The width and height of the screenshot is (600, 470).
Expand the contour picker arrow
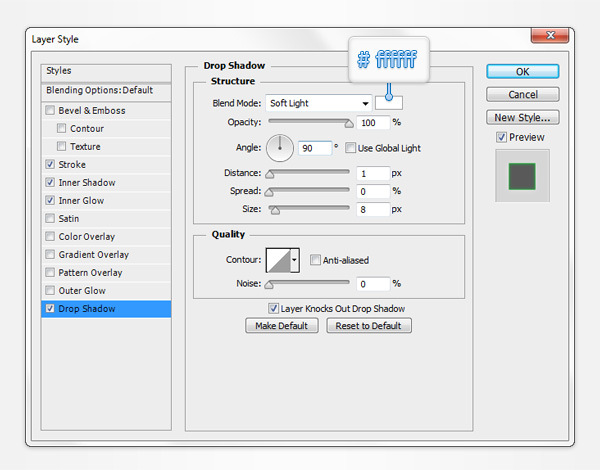[295, 261]
